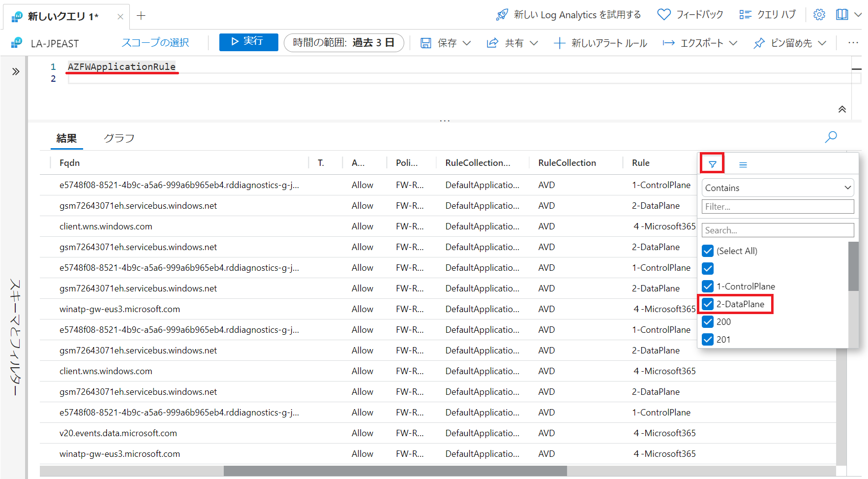Click the Search... box in filter panel
The height and width of the screenshot is (479, 868).
tap(778, 230)
